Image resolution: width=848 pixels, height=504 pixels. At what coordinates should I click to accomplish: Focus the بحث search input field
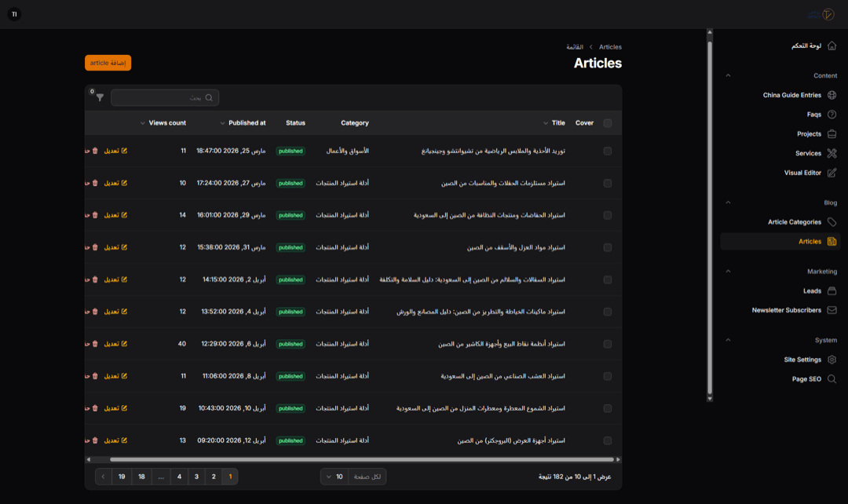point(165,98)
